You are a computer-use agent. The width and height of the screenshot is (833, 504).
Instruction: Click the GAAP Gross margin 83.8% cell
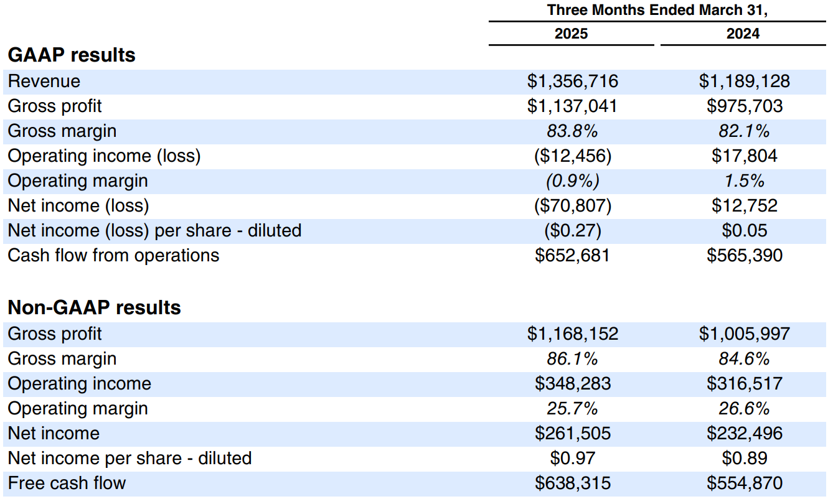(572, 131)
